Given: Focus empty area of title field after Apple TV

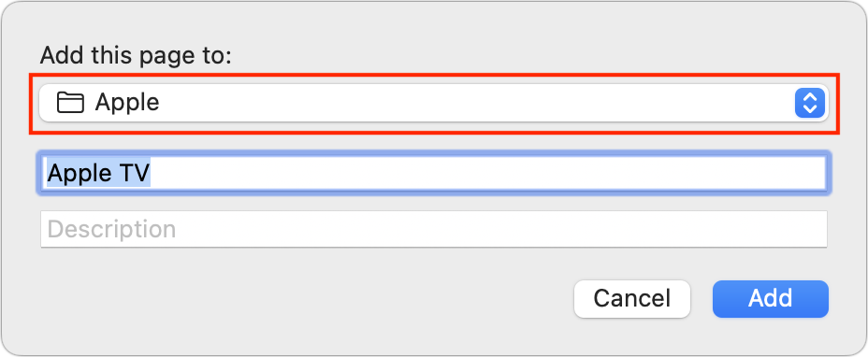Looking at the screenshot, I should 487,173.
